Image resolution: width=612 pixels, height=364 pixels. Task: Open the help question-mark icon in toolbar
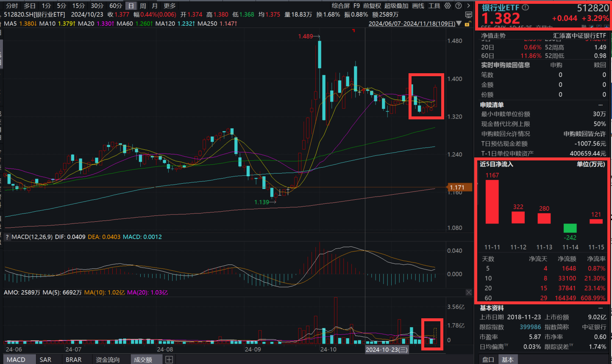[458, 6]
